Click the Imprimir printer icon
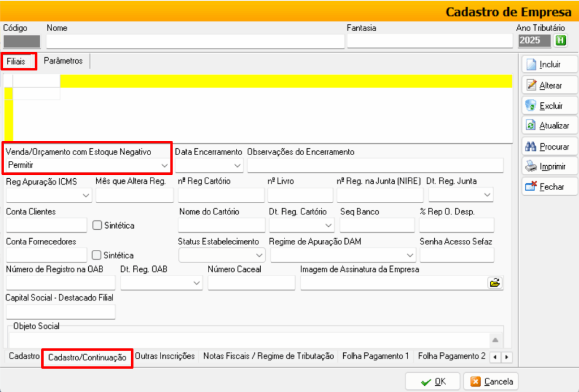This screenshot has width=579, height=392. tap(531, 167)
